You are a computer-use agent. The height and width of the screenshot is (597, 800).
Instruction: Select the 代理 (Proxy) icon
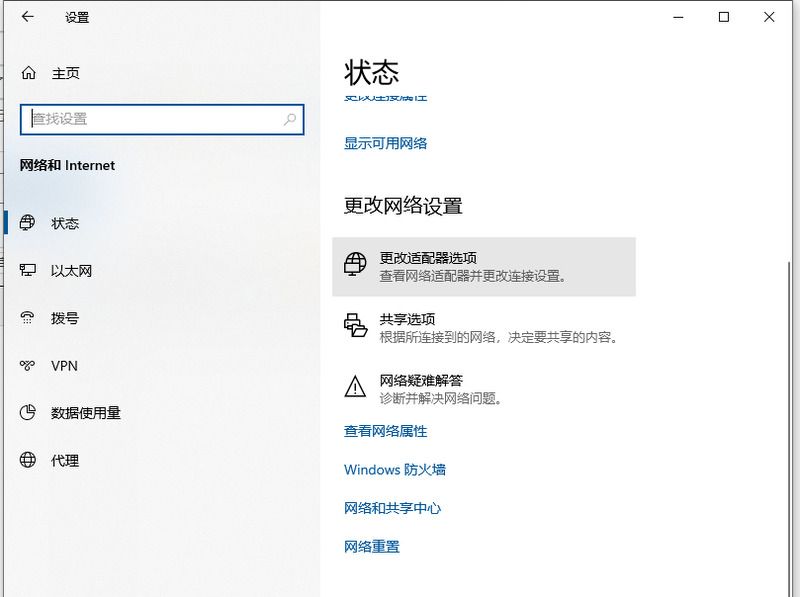click(x=28, y=460)
